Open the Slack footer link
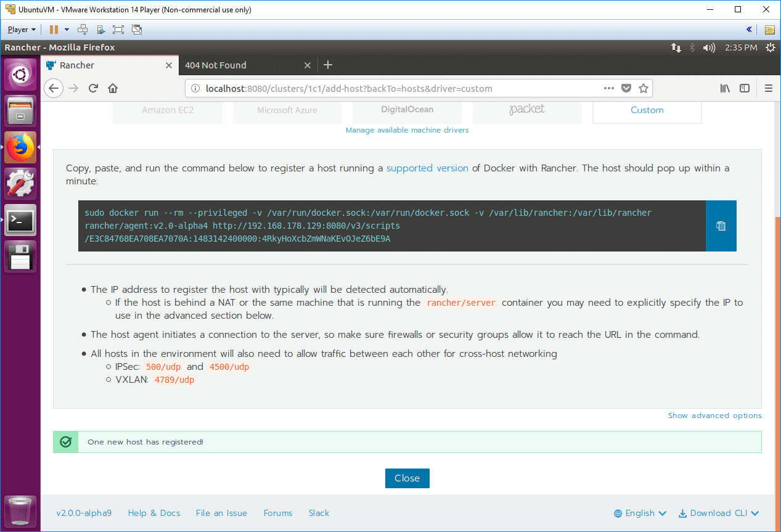Viewport: 781px width, 532px height. (319, 513)
